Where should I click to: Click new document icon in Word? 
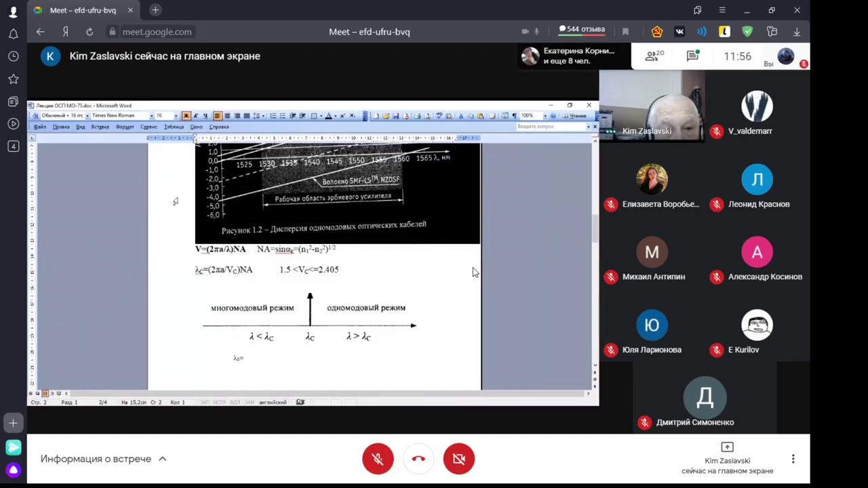point(376,116)
